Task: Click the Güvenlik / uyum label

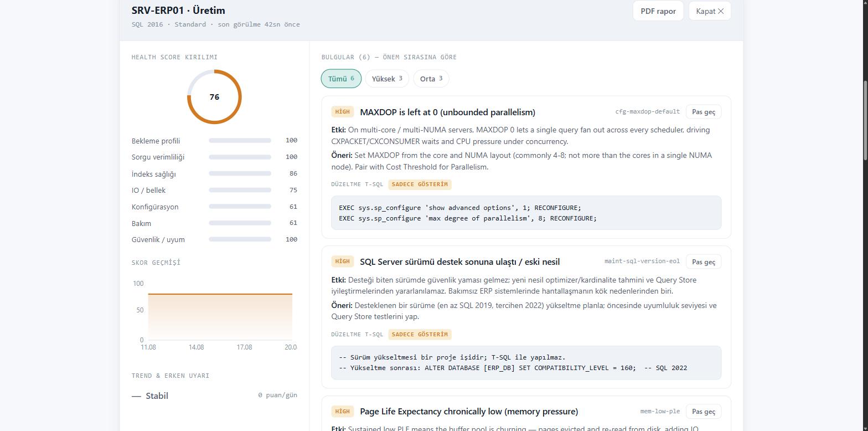Action: [x=158, y=239]
